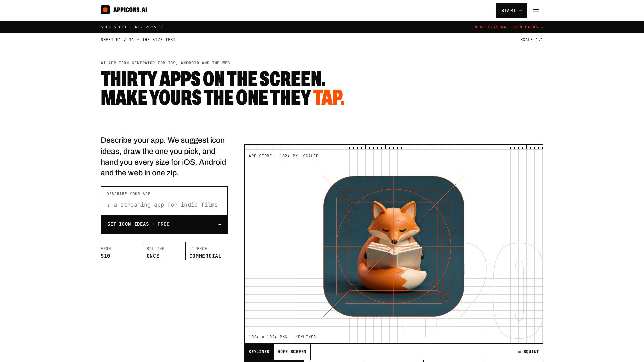Image resolution: width=644 pixels, height=362 pixels.
Task: Open the hamburger menu icon
Action: click(536, 11)
